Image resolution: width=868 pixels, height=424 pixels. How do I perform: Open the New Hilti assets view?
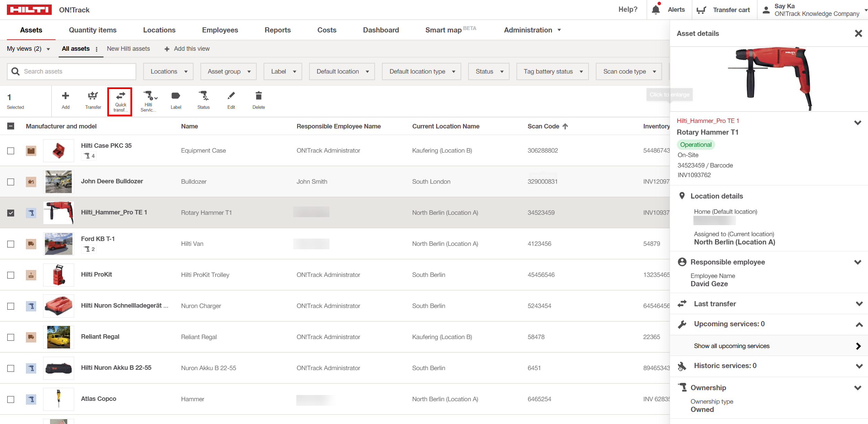pos(128,49)
